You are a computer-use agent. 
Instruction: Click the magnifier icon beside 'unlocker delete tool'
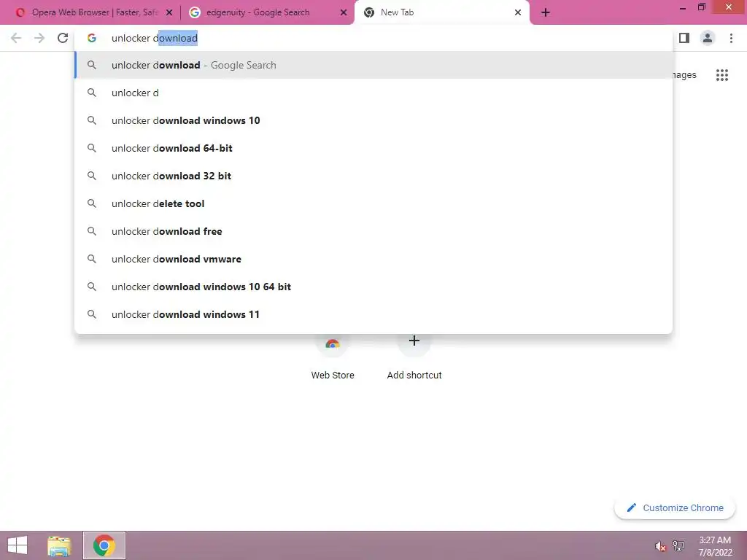[91, 203]
